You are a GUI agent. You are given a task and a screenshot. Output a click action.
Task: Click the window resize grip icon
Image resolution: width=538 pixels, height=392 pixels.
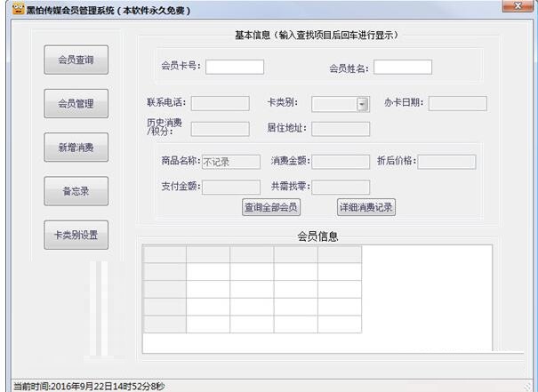pos(527,387)
